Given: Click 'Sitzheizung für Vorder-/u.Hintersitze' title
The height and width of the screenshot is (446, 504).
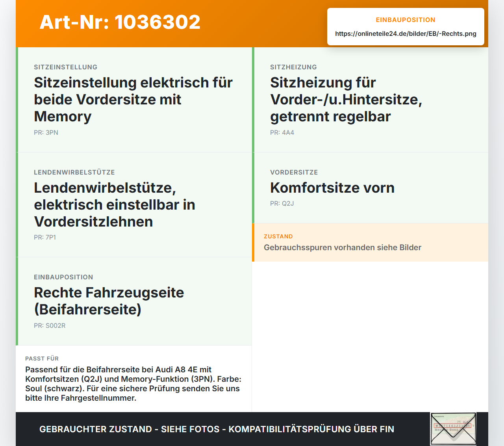Looking at the screenshot, I should tap(346, 99).
